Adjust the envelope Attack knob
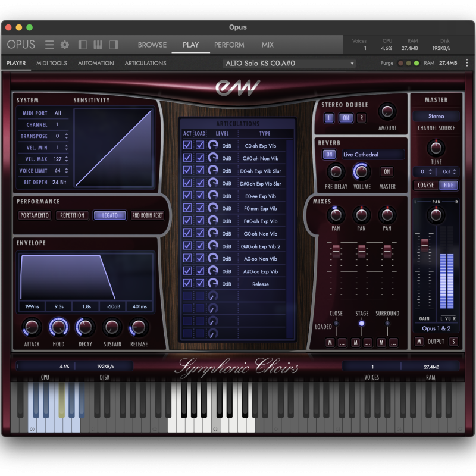This screenshot has height=476, width=476. point(32,327)
